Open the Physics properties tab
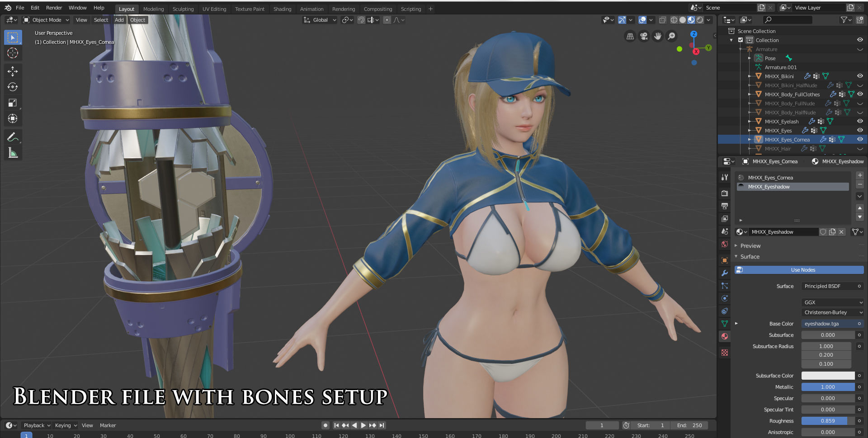This screenshot has height=438, width=868. (x=725, y=298)
